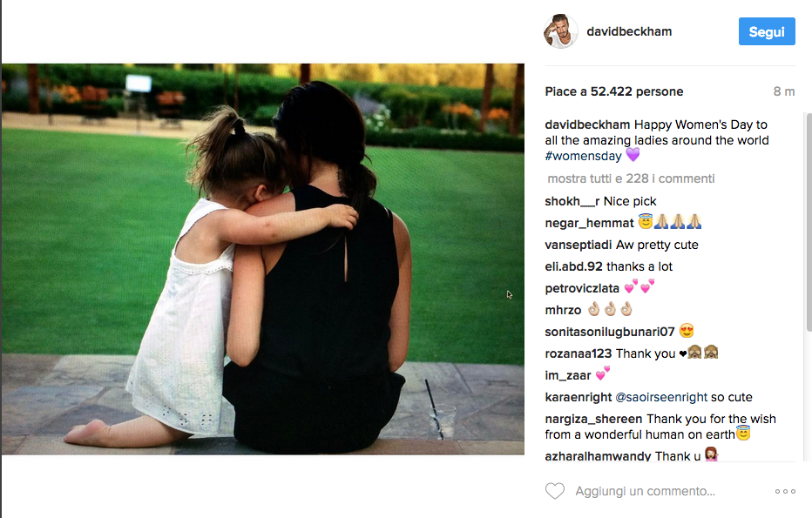Open the three-dot more options menu
This screenshot has height=518, width=812.
[x=785, y=491]
